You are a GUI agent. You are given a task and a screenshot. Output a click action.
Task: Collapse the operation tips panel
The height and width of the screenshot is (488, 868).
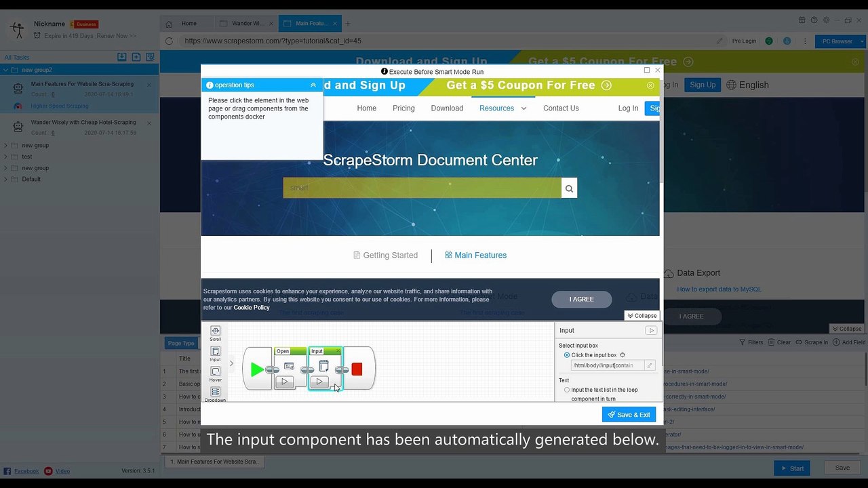tap(313, 85)
